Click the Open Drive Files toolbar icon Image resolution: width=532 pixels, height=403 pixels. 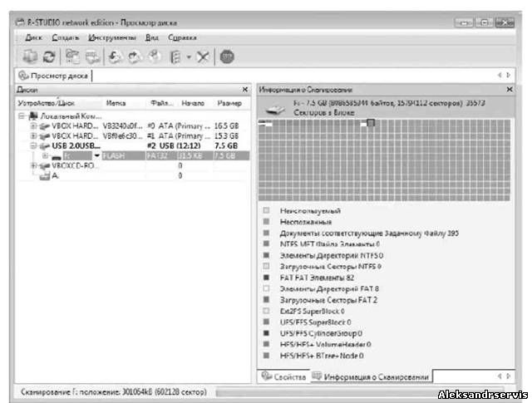72,57
